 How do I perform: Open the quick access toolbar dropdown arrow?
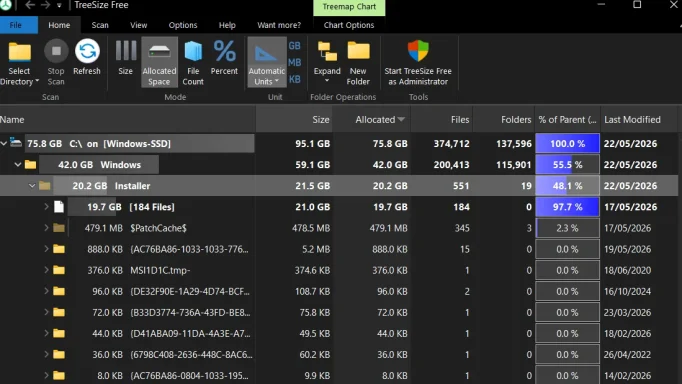59,6
